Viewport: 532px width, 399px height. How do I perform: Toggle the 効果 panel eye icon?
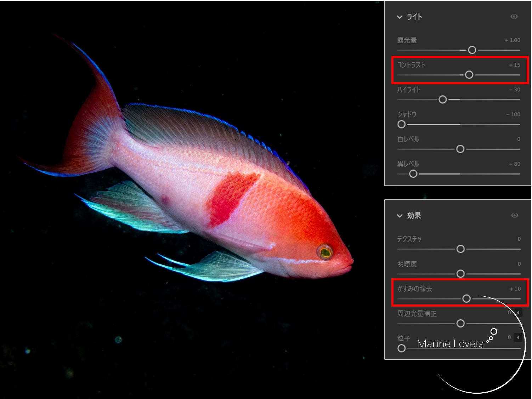click(x=514, y=215)
